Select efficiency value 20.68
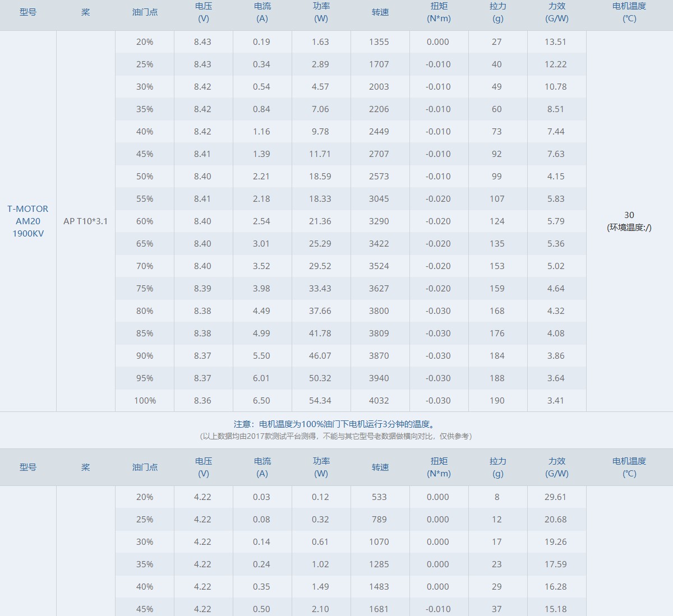The width and height of the screenshot is (673, 616). 556,519
